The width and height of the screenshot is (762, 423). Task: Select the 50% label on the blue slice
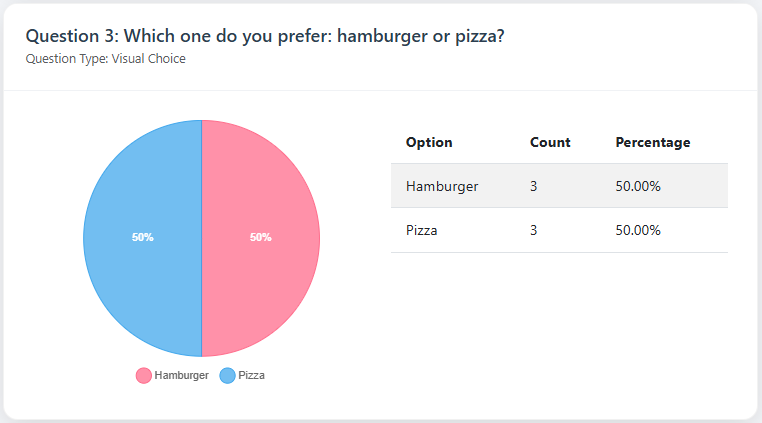coord(143,238)
